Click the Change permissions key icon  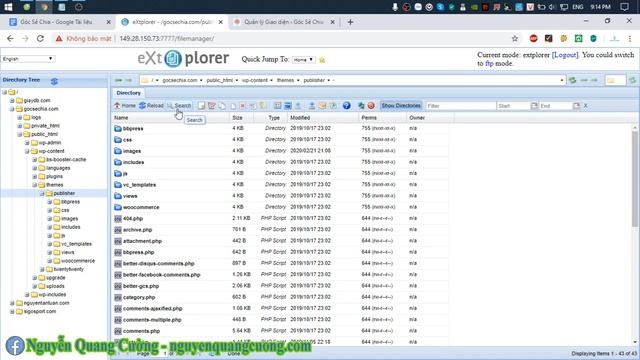click(x=262, y=106)
